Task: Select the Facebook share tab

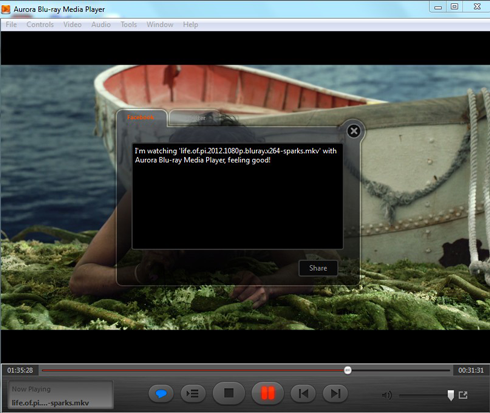Action: (x=141, y=117)
